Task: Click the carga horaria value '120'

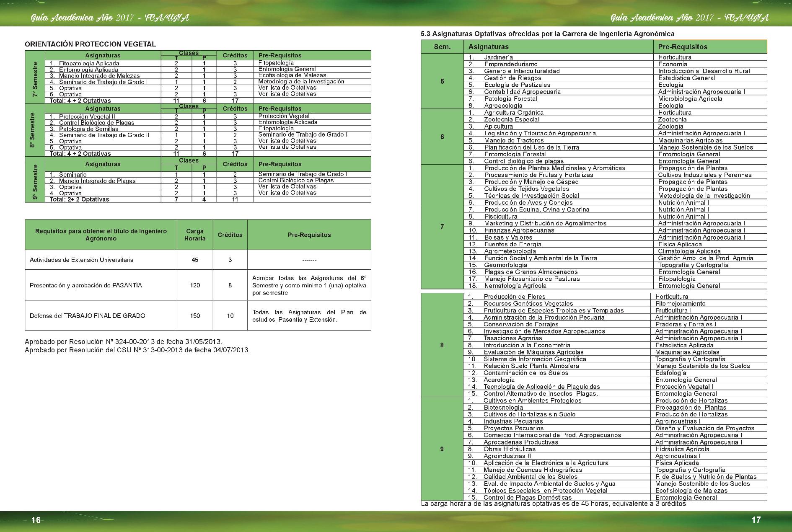Action: pos(195,285)
